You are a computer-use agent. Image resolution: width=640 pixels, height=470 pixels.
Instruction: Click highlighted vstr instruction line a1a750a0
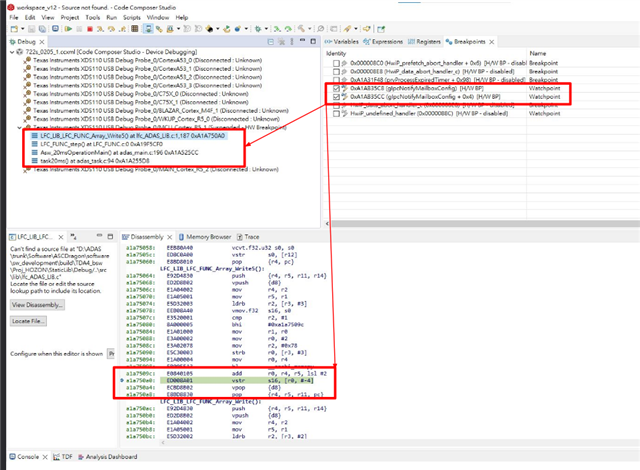pos(220,381)
